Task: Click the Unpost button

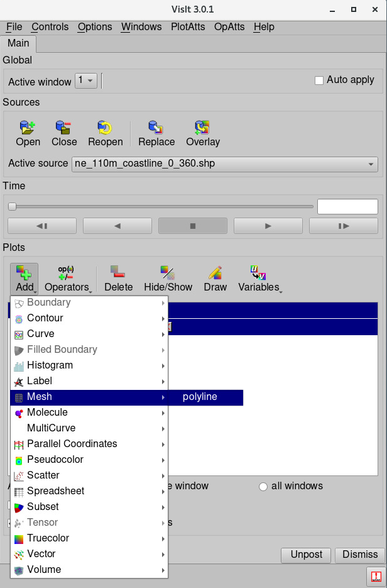Action: coord(306,554)
